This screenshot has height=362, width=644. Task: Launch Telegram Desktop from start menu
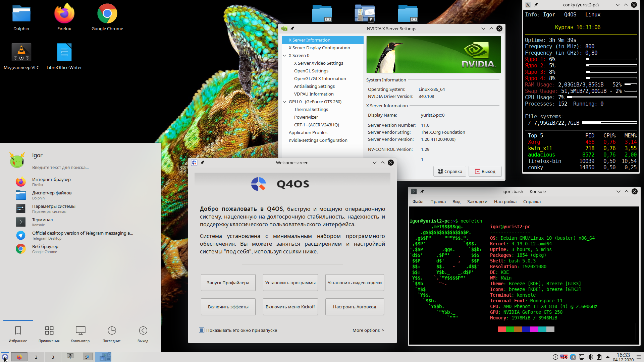(80, 235)
